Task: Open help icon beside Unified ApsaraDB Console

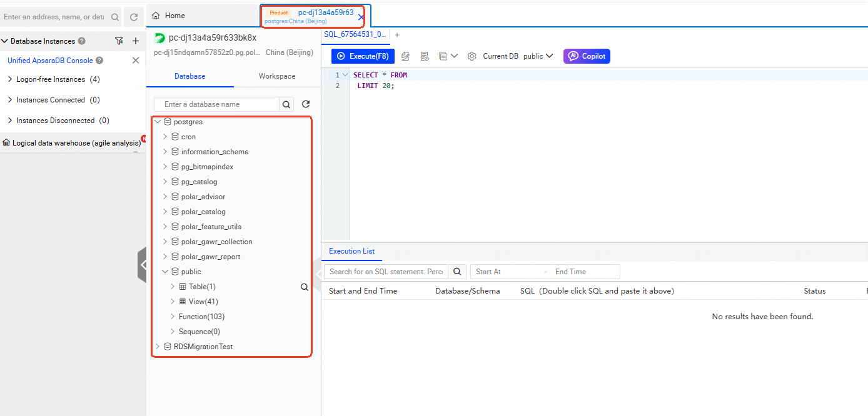Action: (x=99, y=61)
